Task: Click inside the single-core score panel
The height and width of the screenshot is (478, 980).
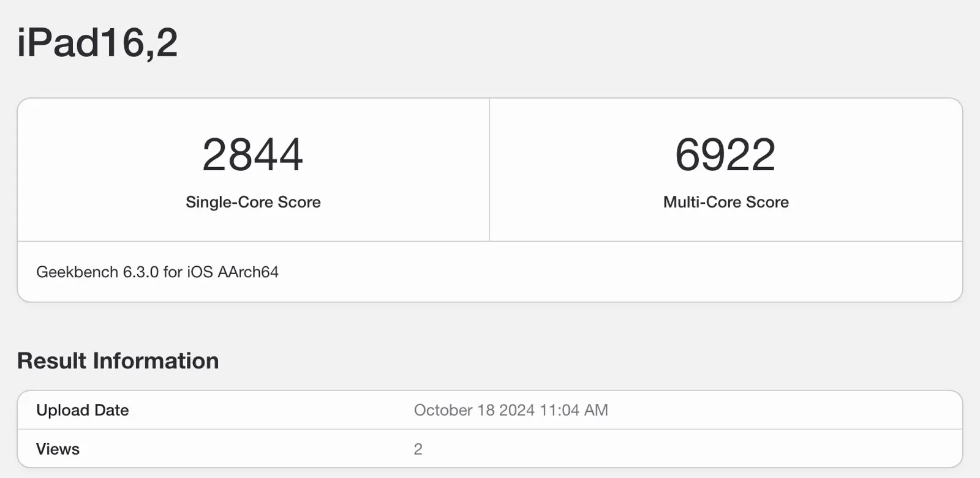Action: [x=253, y=170]
